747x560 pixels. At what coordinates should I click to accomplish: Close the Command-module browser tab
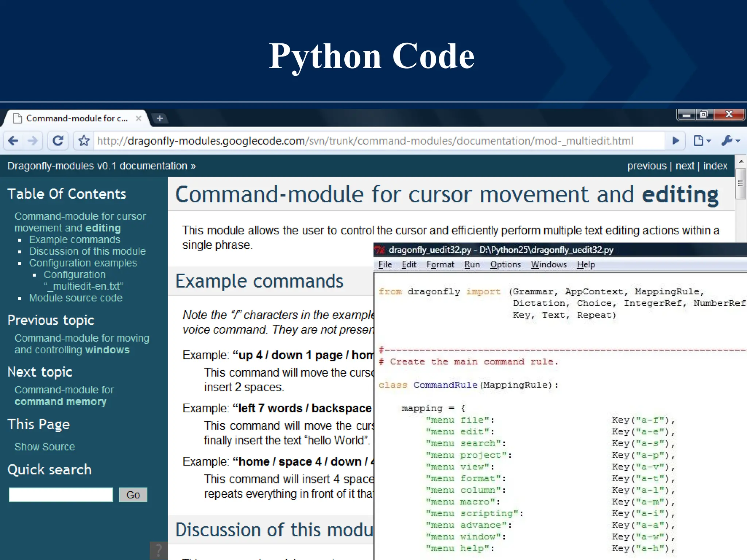point(138,118)
